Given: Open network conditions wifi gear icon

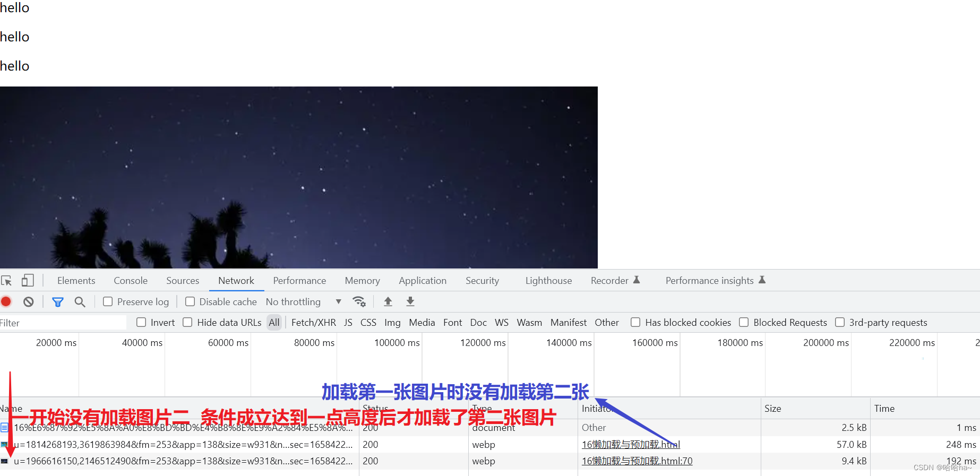Looking at the screenshot, I should (359, 301).
